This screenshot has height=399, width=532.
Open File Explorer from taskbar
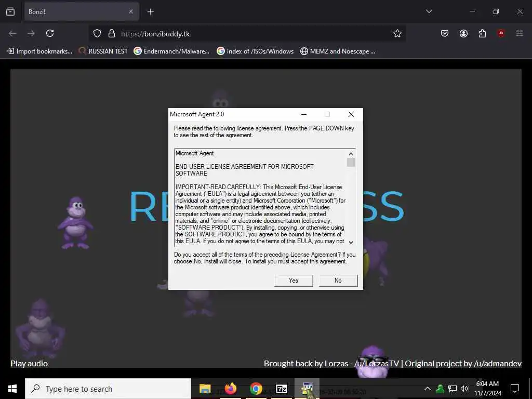(205, 389)
